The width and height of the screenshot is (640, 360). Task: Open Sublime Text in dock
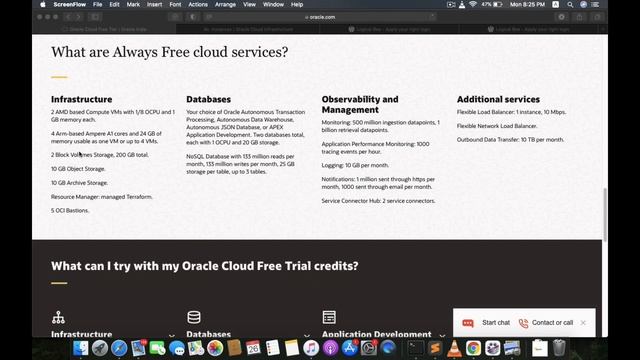[435, 348]
